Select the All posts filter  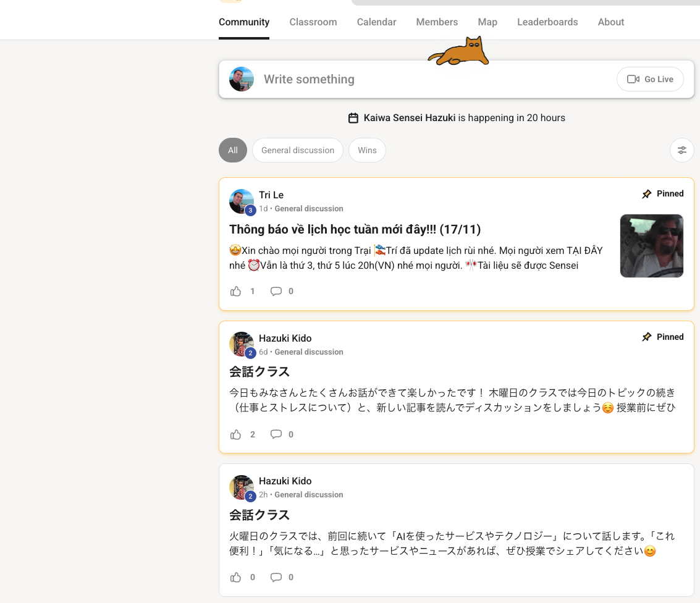232,150
